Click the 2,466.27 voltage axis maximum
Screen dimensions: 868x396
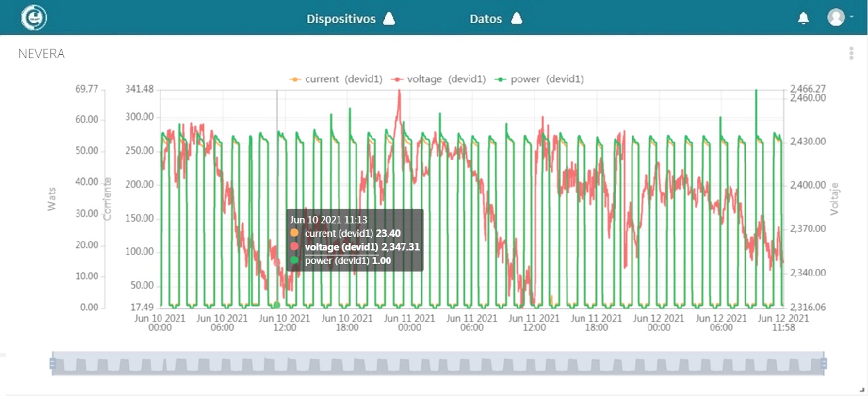click(808, 89)
